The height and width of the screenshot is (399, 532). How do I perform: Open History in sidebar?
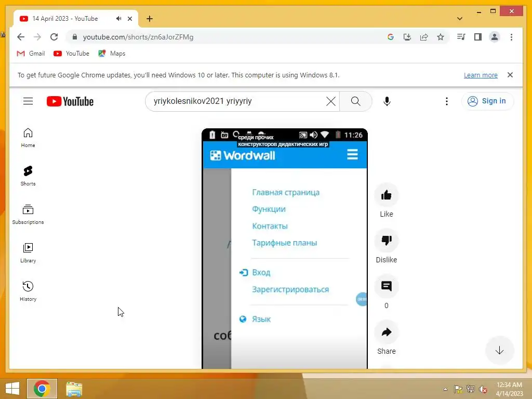[28, 291]
